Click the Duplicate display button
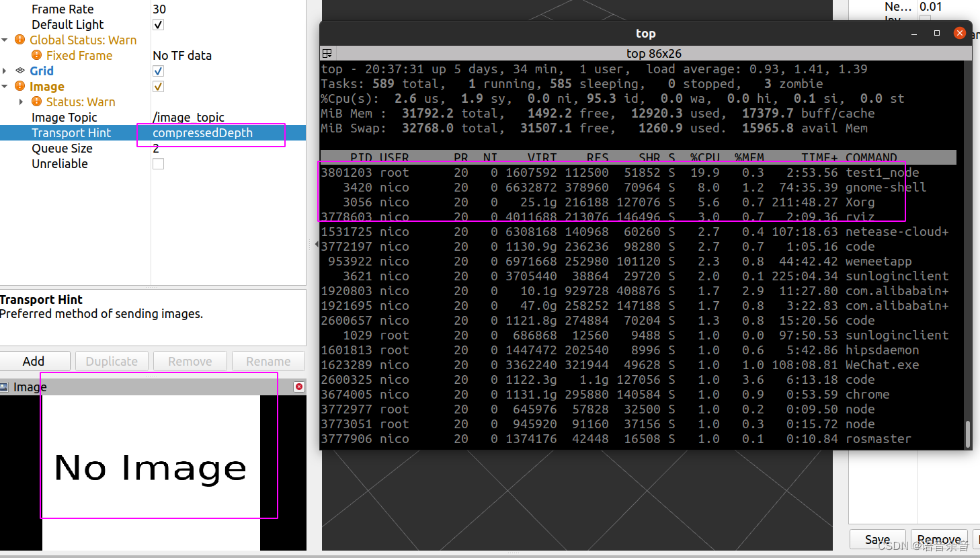 tap(112, 361)
